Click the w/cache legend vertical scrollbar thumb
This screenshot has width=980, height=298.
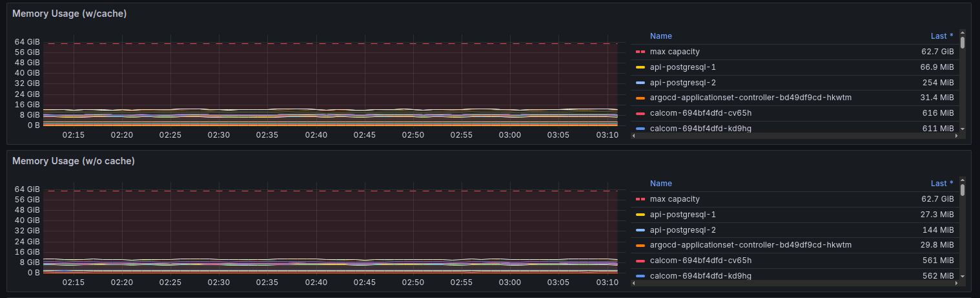coord(963,43)
